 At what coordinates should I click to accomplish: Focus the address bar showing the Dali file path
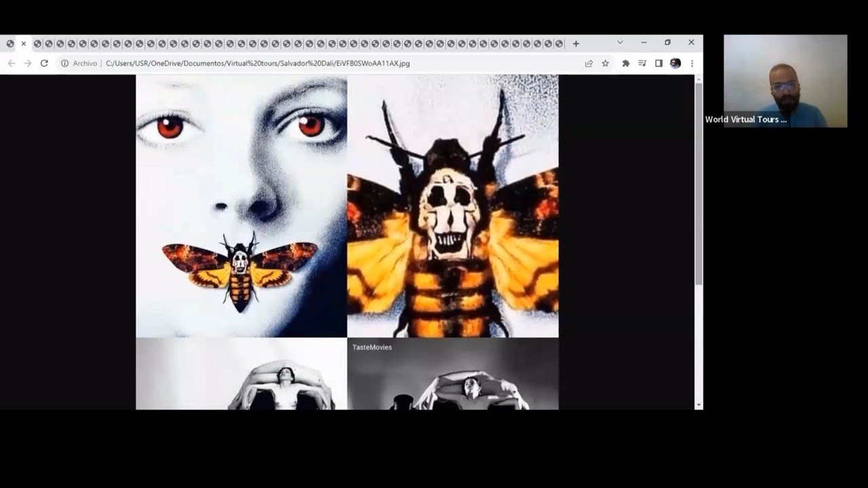tap(258, 63)
